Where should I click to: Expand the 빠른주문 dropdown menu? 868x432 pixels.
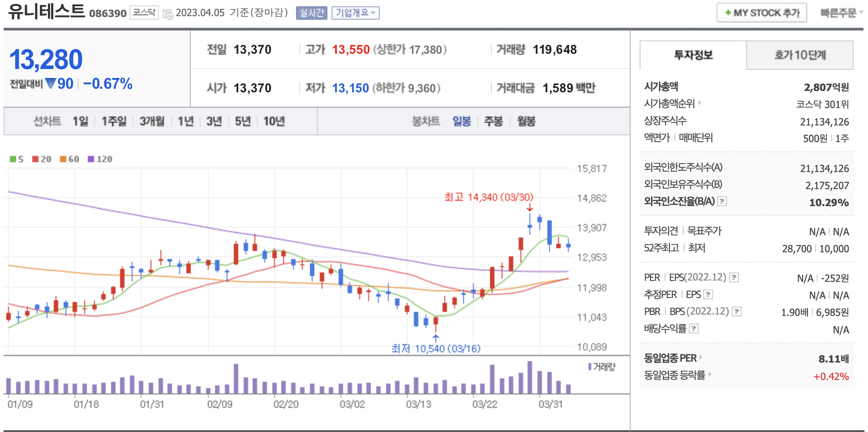point(841,13)
